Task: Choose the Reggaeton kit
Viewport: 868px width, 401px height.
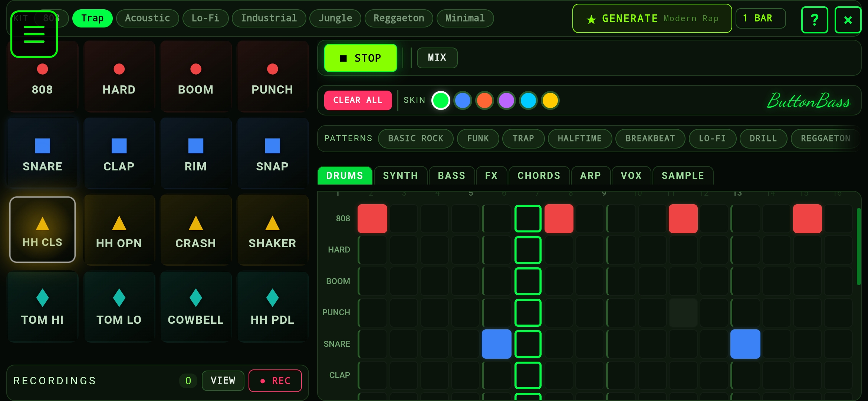Action: coord(399,18)
